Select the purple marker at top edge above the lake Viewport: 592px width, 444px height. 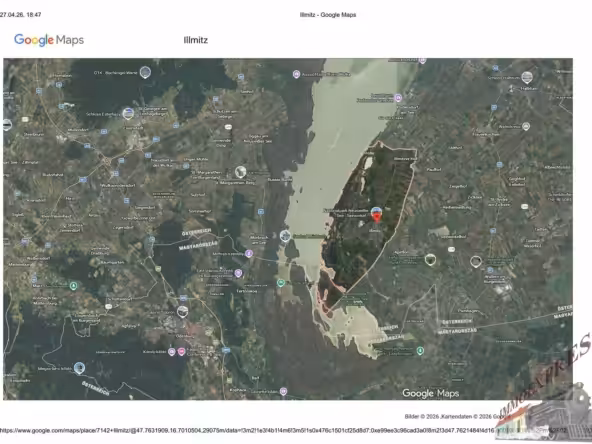422,60
